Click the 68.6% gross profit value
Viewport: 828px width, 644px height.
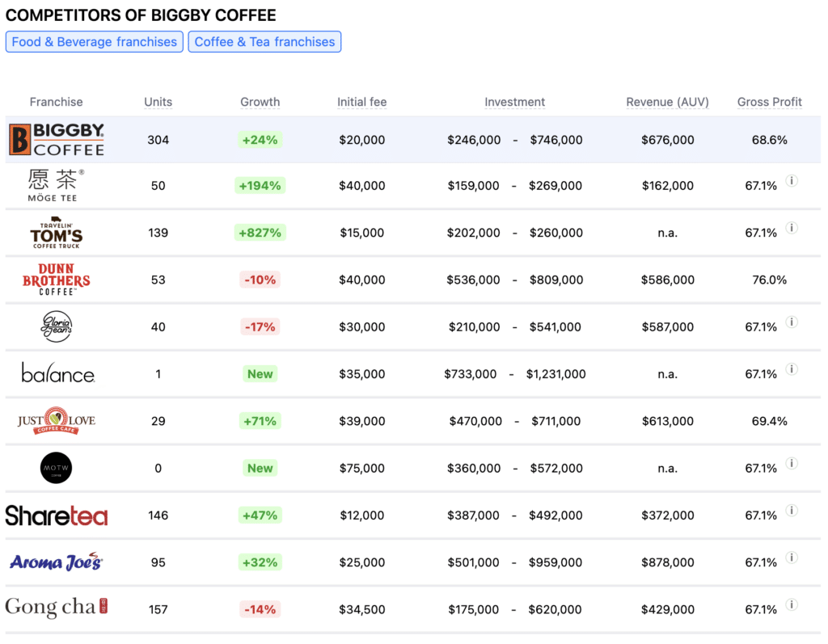[x=770, y=140]
